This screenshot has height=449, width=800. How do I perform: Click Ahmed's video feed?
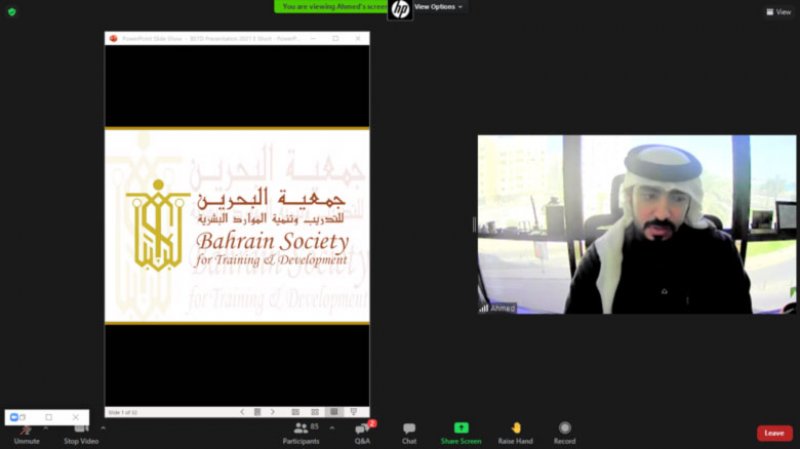click(637, 224)
